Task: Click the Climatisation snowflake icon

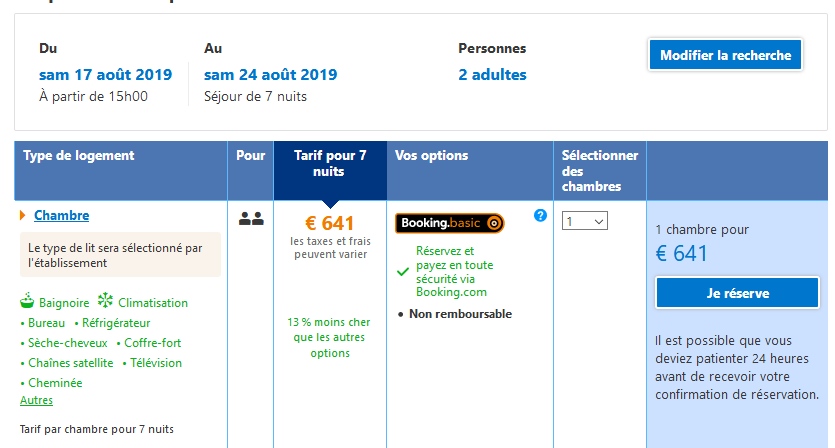Action: (x=105, y=300)
